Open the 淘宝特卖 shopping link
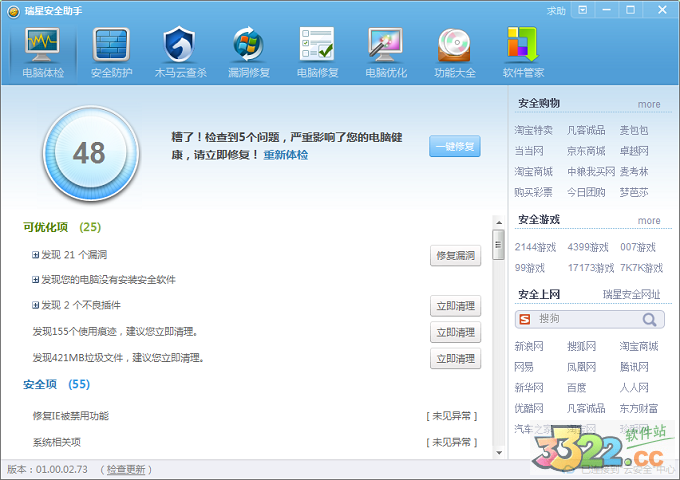The image size is (680, 480). (x=533, y=130)
